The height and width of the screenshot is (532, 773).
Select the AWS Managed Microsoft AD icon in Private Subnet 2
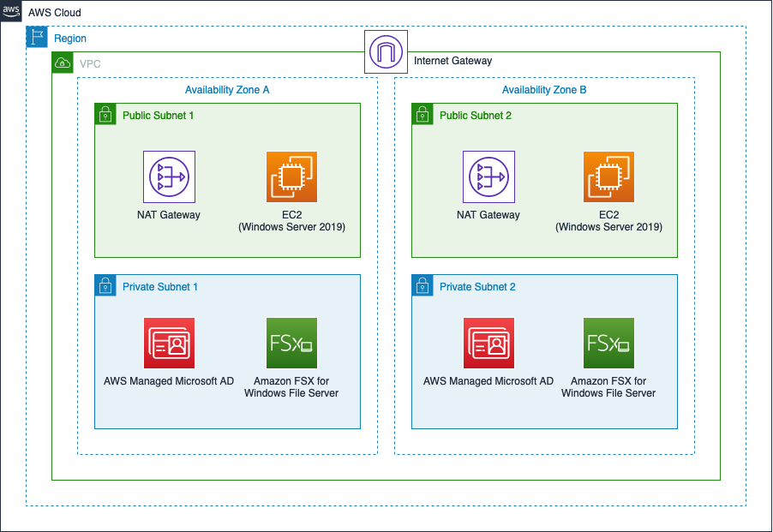(488, 343)
